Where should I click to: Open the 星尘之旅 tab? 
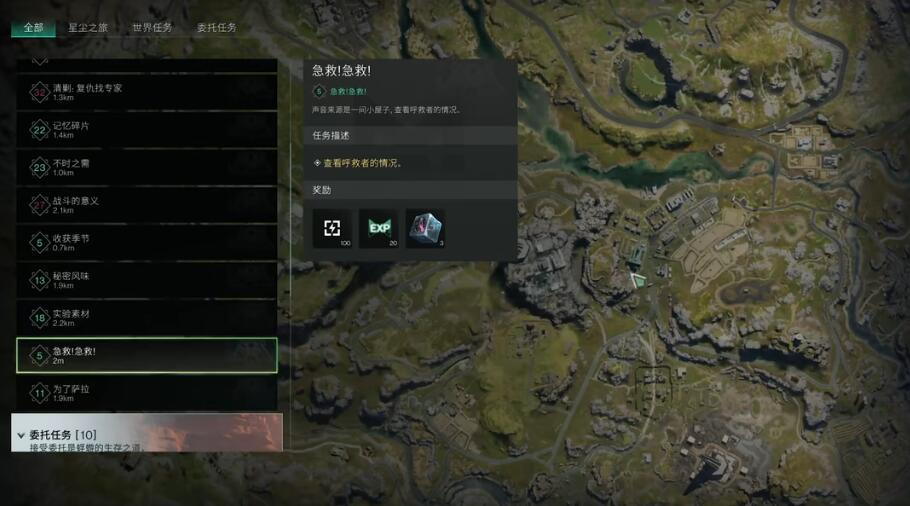tap(88, 27)
